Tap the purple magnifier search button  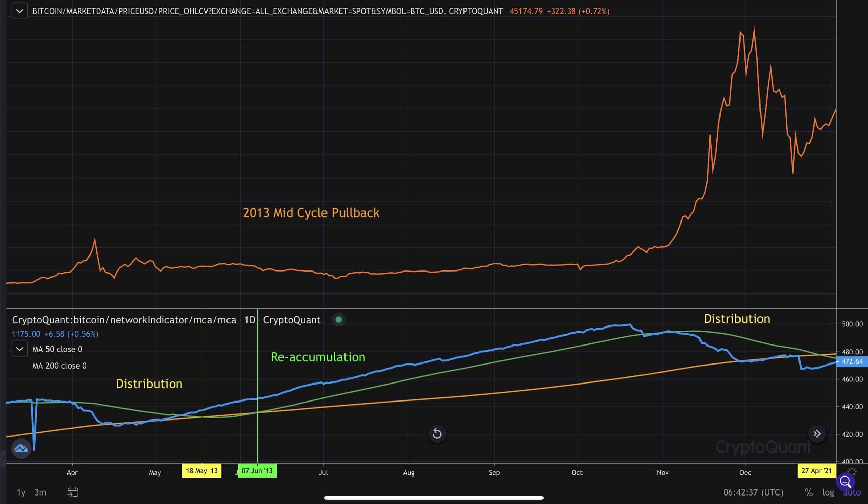click(x=846, y=482)
